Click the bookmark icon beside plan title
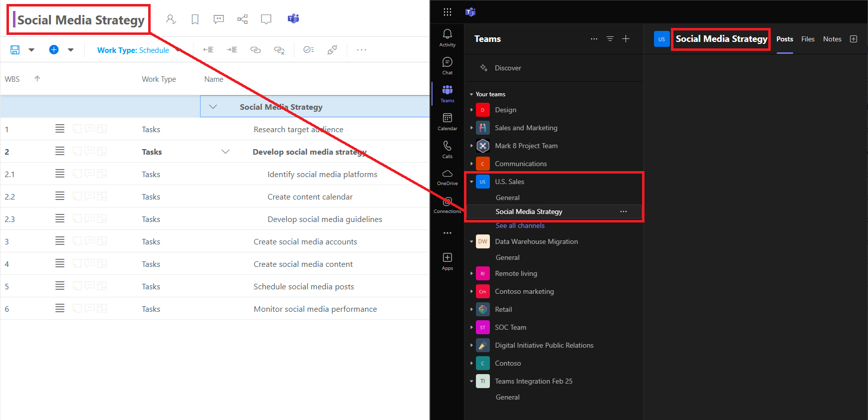The image size is (868, 420). (x=195, y=19)
